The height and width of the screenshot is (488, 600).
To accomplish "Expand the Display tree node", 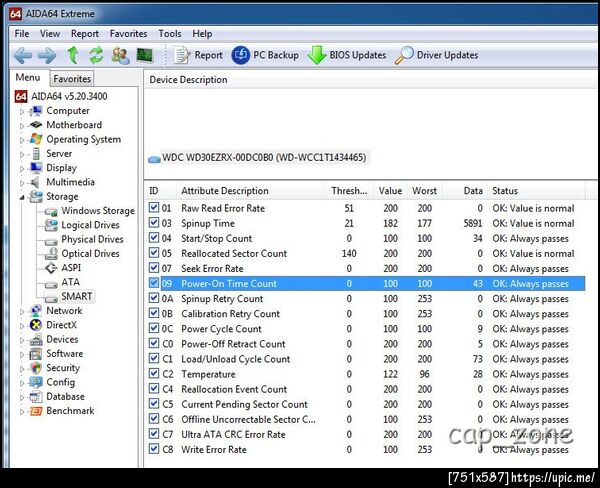I will pyautogui.click(x=22, y=168).
